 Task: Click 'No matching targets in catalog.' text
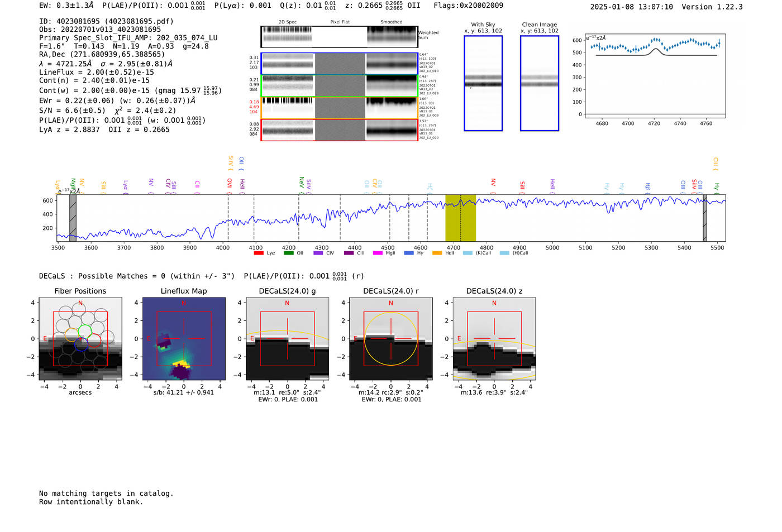106,493
